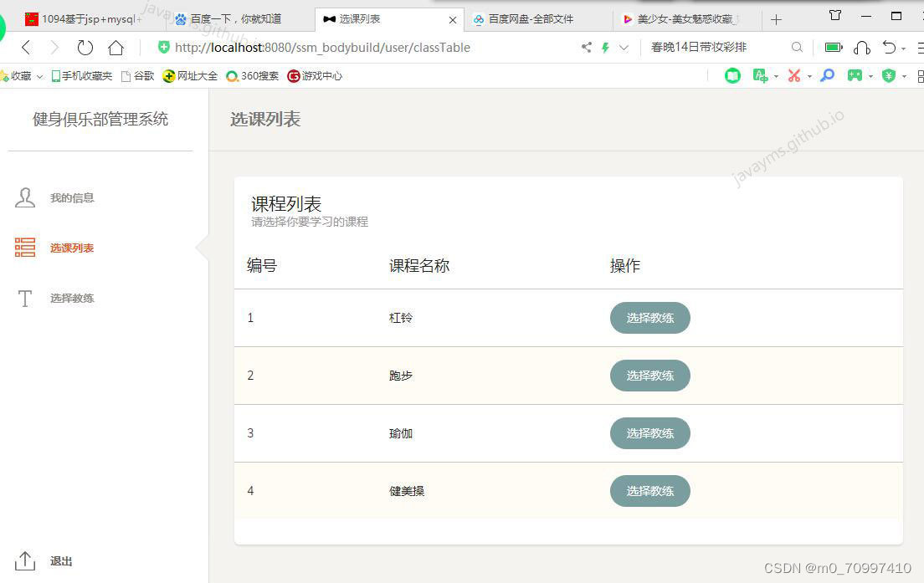Click the 健身俱乐部管理系统 title

(100, 120)
